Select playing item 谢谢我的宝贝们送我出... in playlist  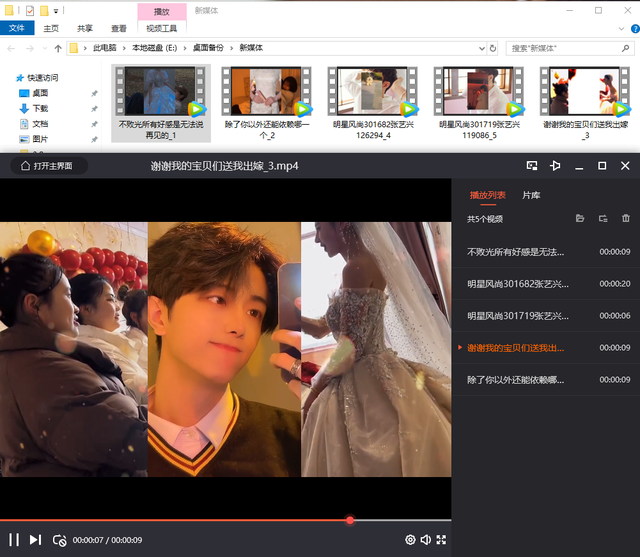click(x=546, y=348)
